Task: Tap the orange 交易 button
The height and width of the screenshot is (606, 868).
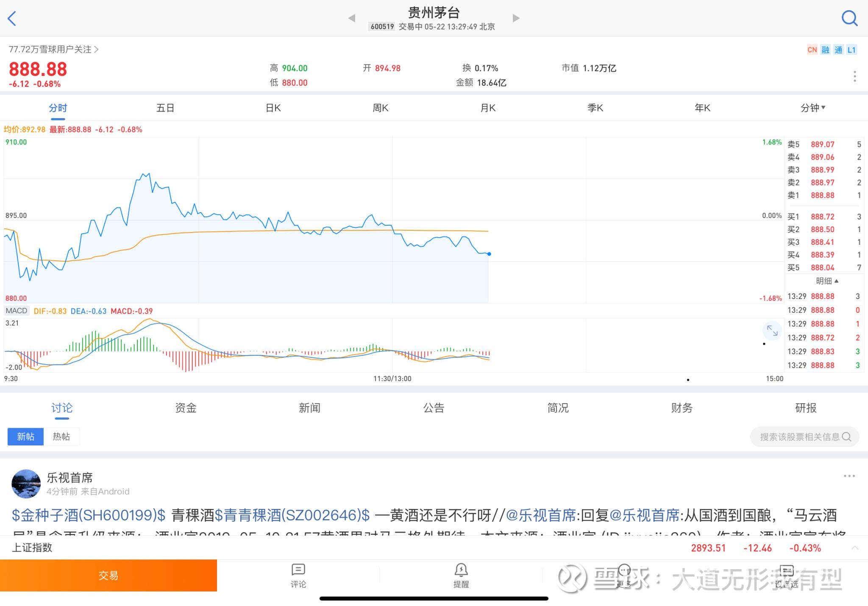Action: [108, 576]
